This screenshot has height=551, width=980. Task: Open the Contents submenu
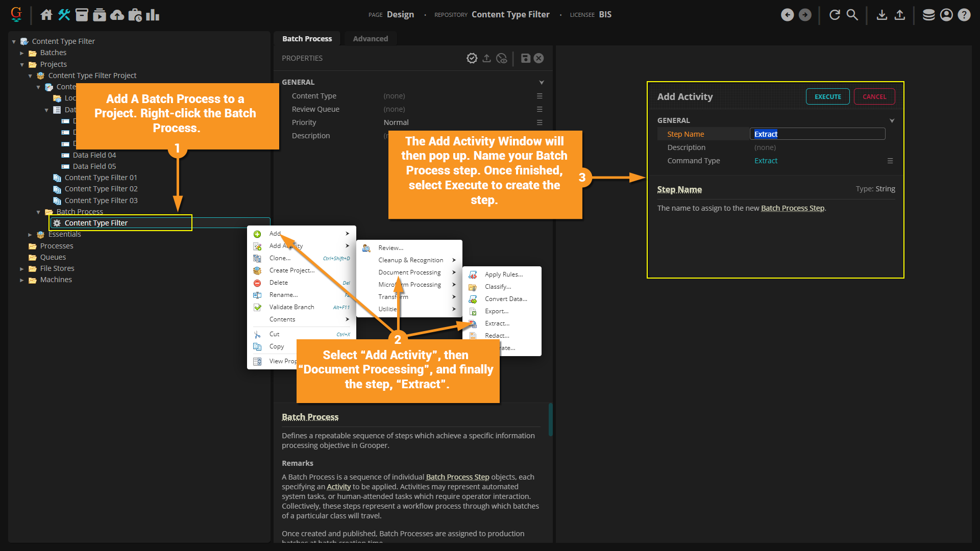click(302, 319)
